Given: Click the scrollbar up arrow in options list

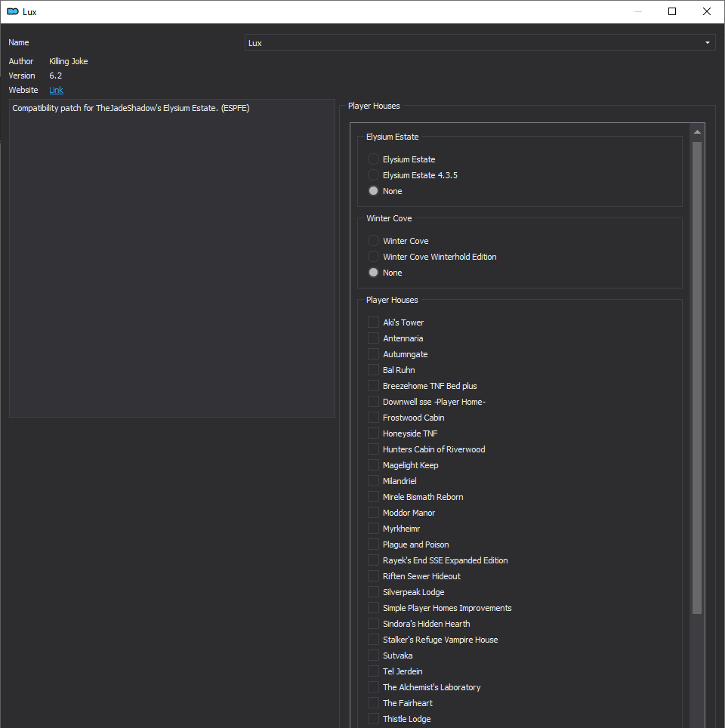Looking at the screenshot, I should pyautogui.click(x=697, y=132).
